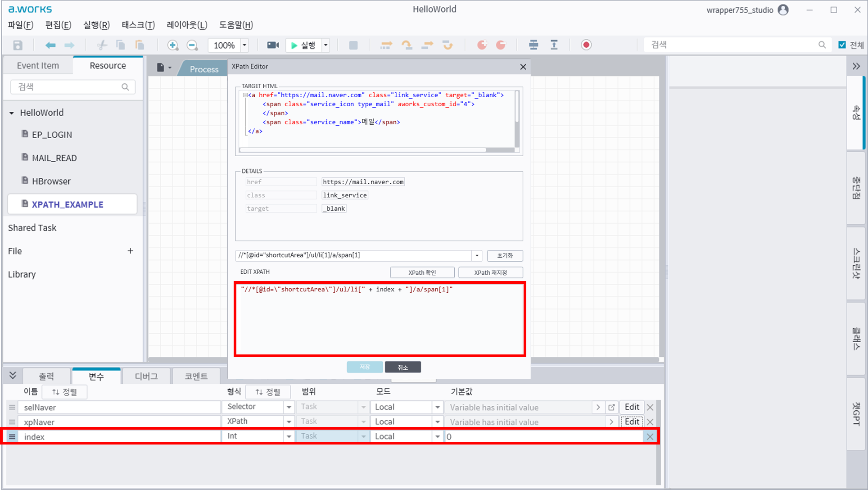Click the step out debug icon

(x=427, y=45)
